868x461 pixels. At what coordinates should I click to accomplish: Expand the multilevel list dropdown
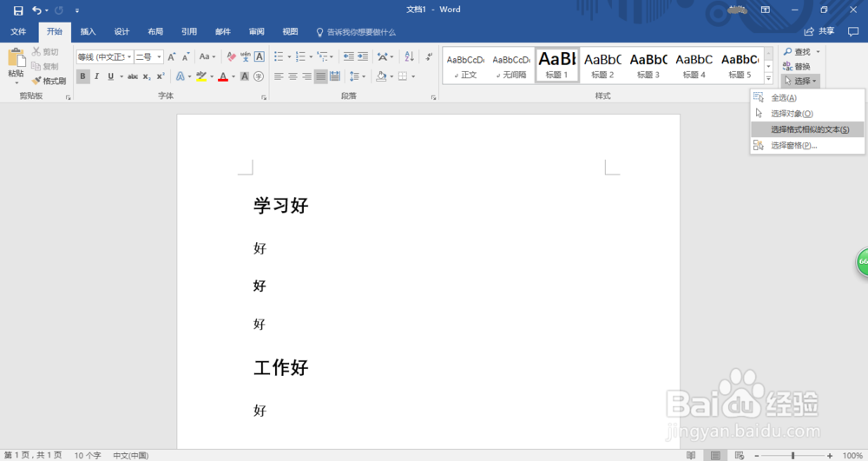click(x=332, y=57)
